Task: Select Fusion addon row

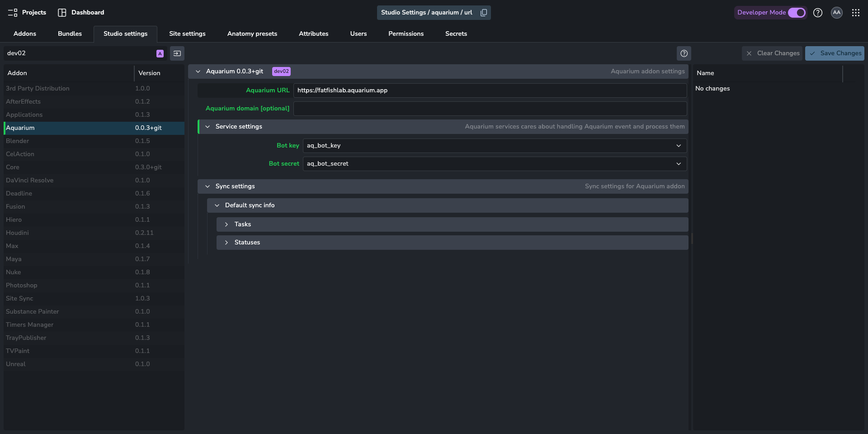Action: click(x=94, y=207)
